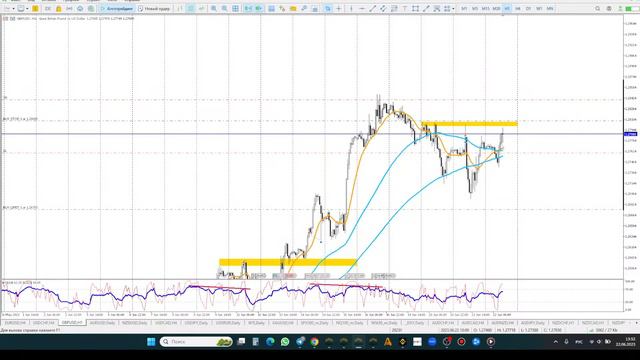Toggle the chart grid
Image resolution: width=640 pixels, height=360 pixels.
[236, 9]
